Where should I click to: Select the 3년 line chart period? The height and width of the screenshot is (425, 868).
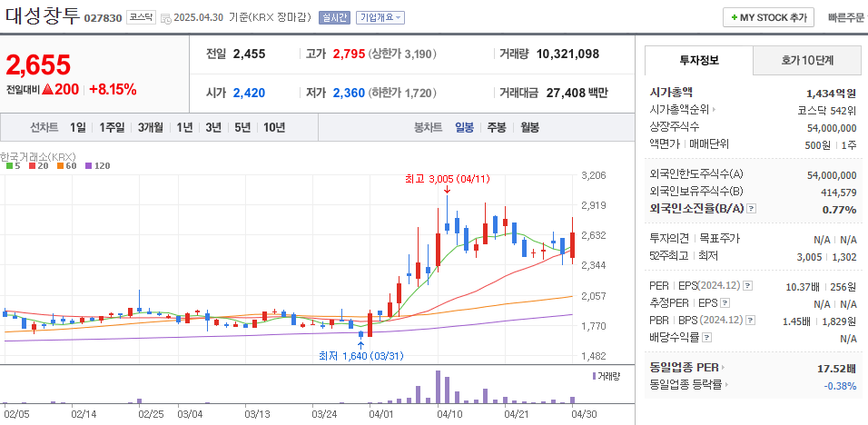(x=213, y=127)
